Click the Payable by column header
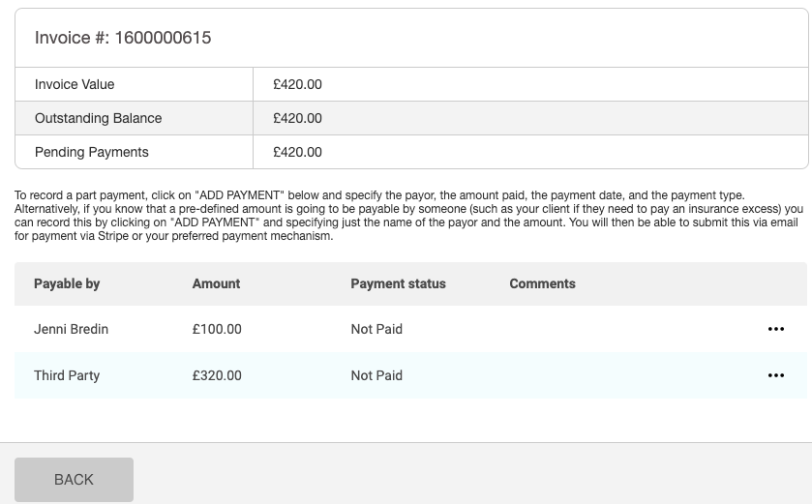This screenshot has height=504, width=812. pos(67,283)
